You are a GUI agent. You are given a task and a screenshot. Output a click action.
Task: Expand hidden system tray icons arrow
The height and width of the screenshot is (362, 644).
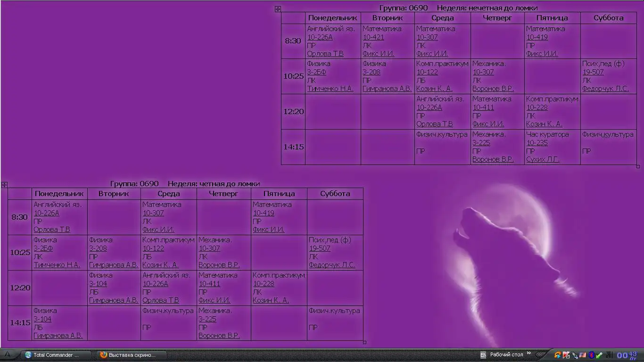540,354
